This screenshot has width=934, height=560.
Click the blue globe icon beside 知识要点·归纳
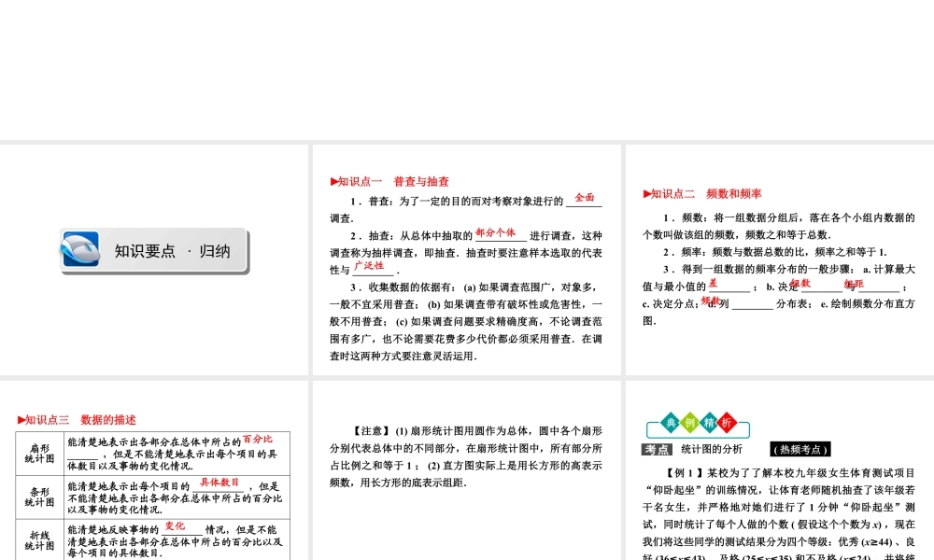(x=83, y=248)
